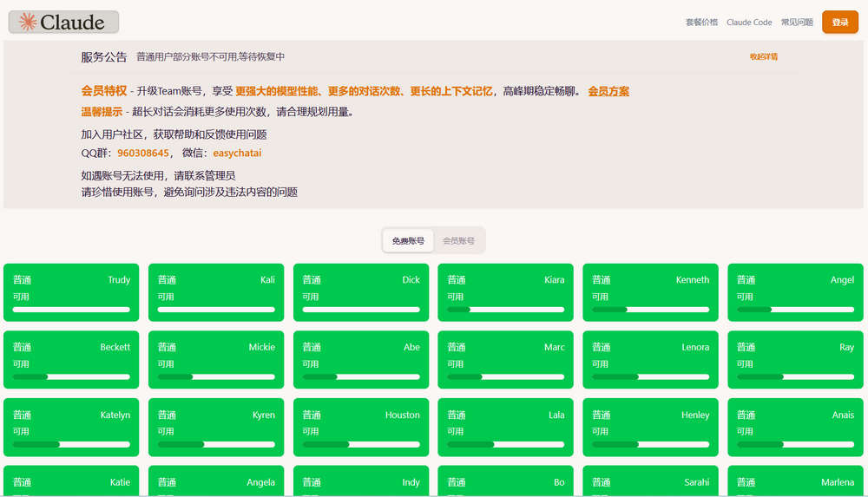
Task: Pick the Angel account card
Action: point(795,292)
